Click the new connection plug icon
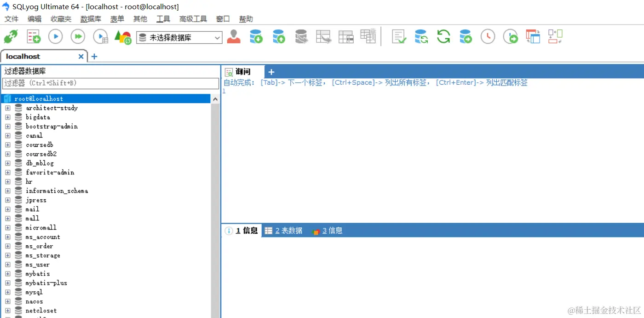This screenshot has width=644, height=318. tap(11, 37)
